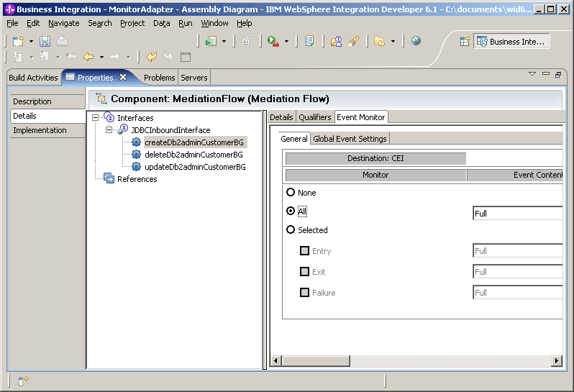
Task: Click the Open Type toolbar icon
Action: click(x=336, y=42)
